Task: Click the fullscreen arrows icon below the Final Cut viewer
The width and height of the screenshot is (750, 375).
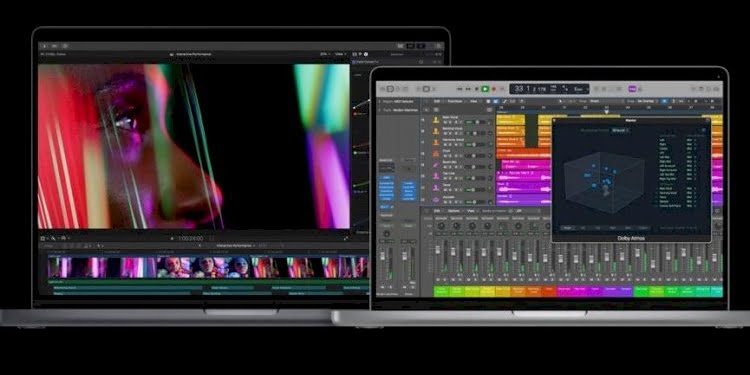Action: tap(346, 238)
